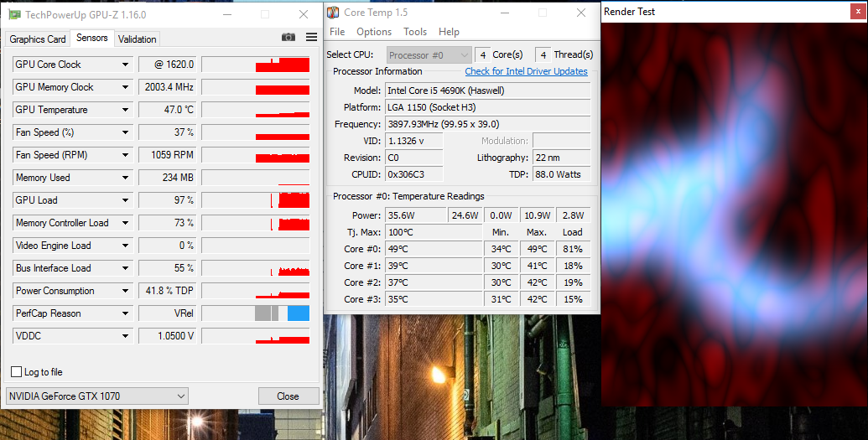Click the GPU Temperature history graph
Screen dimensions: 868x440
[256, 110]
